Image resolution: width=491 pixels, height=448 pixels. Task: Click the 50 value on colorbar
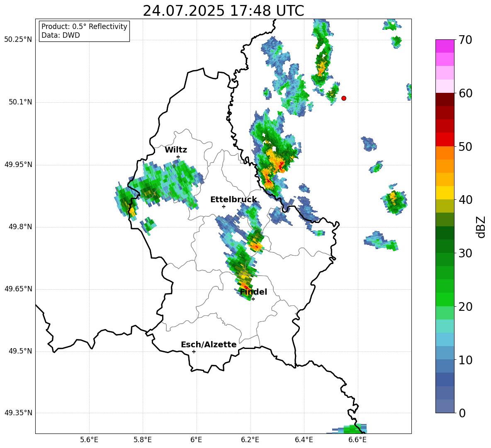(x=465, y=146)
